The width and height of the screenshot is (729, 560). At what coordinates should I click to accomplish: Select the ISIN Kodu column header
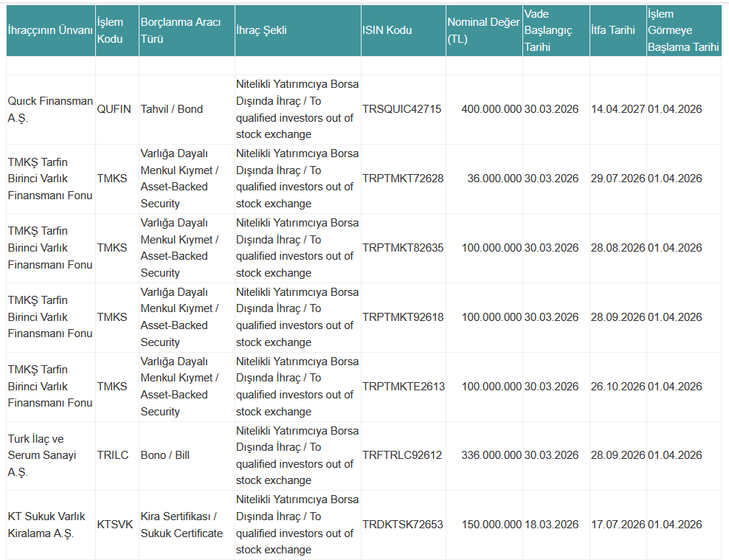387,30
